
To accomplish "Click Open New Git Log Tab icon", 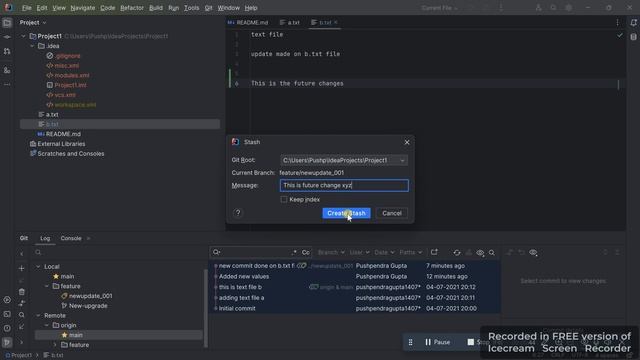I will (434, 252).
